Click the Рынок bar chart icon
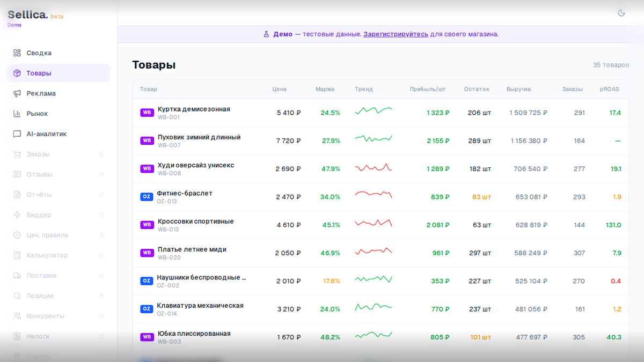This screenshot has height=362, width=644. (x=17, y=114)
